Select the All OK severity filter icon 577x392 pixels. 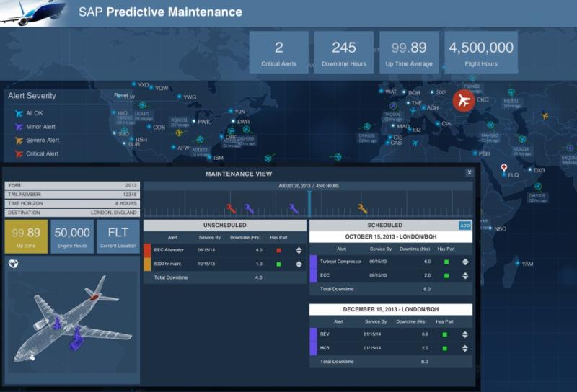tap(19, 113)
